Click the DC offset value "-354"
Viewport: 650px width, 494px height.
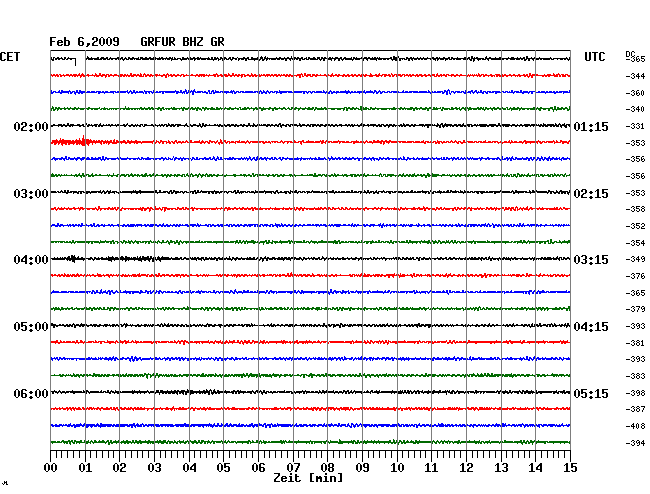635,243
